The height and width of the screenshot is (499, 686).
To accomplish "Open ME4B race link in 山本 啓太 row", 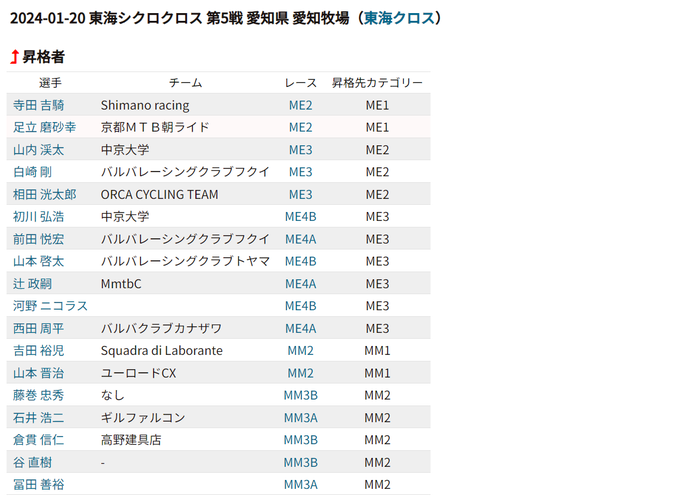I will click(301, 261).
